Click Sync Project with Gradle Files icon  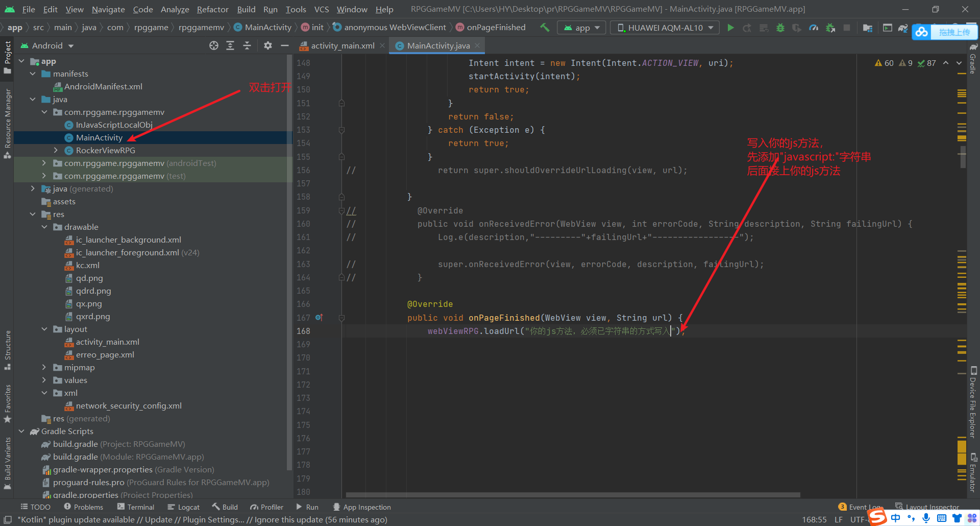tap(903, 28)
